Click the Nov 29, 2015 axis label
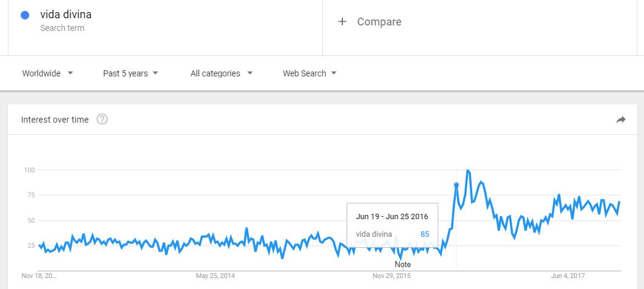 [392, 276]
